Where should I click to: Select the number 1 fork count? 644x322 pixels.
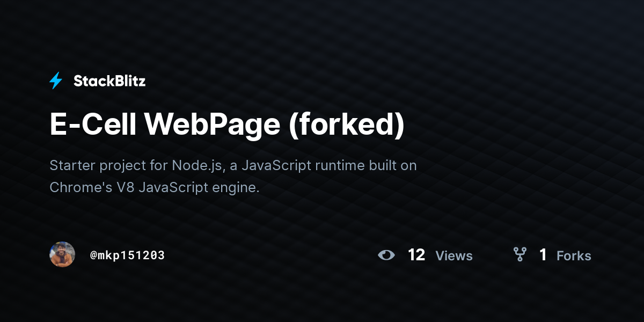pos(543,255)
